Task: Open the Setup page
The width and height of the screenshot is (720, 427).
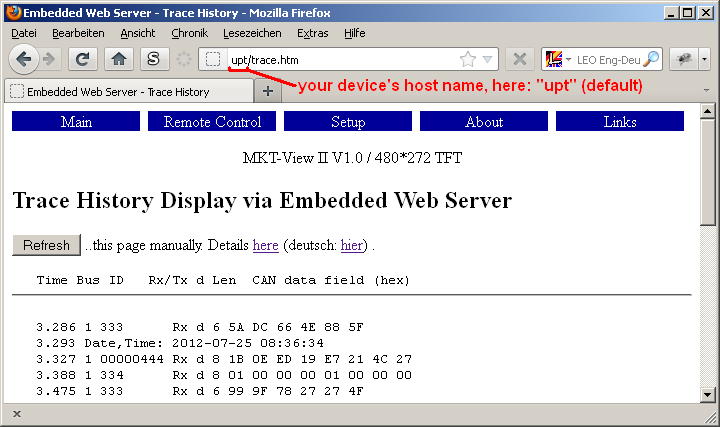Action: coord(348,121)
